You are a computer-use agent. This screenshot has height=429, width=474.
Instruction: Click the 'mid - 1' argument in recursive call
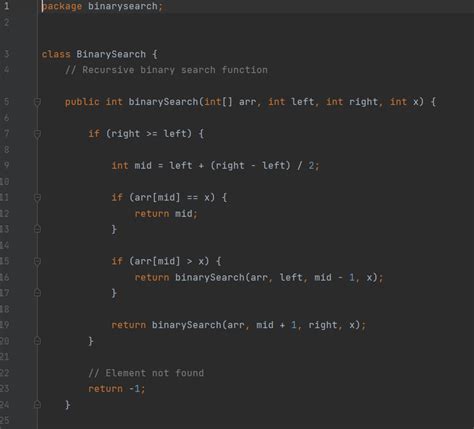click(334, 277)
